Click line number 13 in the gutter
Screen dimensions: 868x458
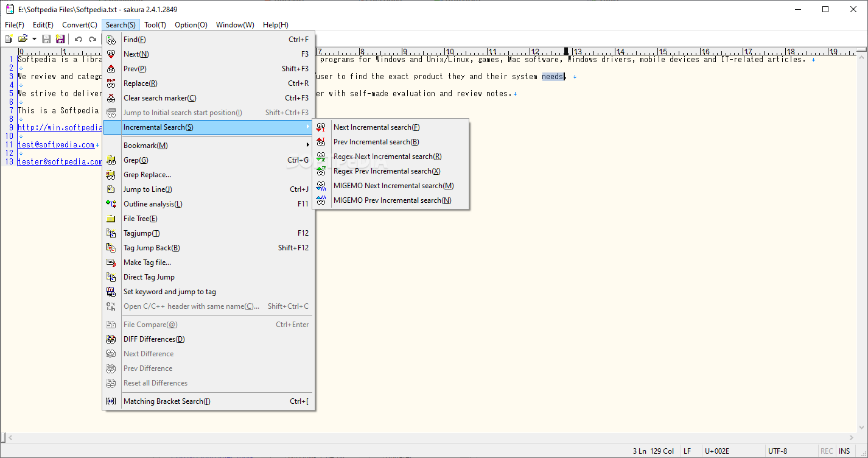pos(10,161)
